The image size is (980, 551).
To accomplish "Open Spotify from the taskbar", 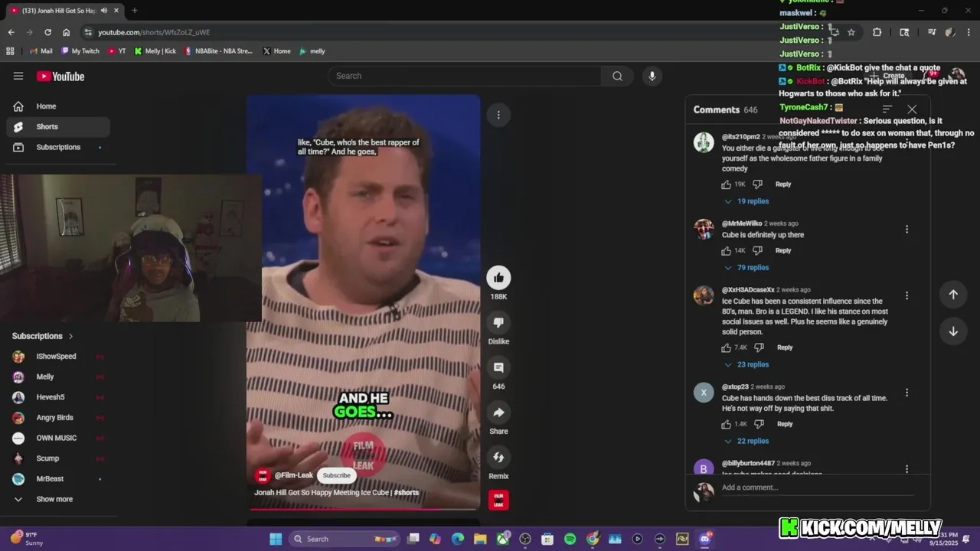I will [570, 539].
